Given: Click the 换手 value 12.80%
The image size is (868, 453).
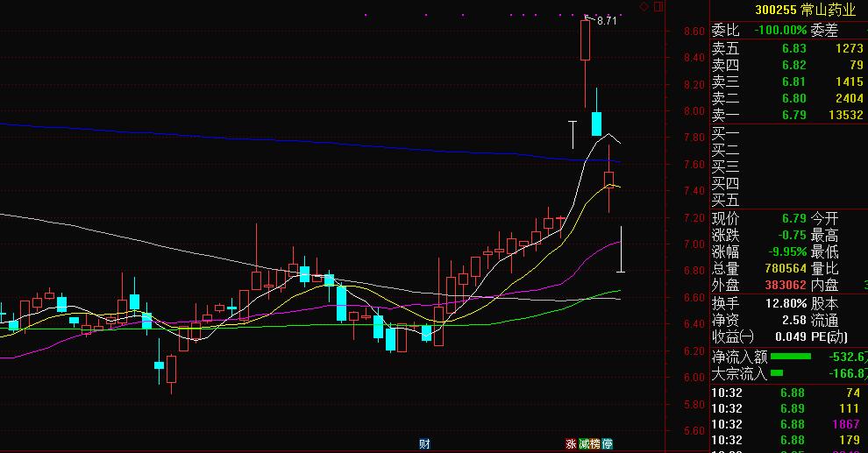Looking at the screenshot, I should tap(786, 304).
